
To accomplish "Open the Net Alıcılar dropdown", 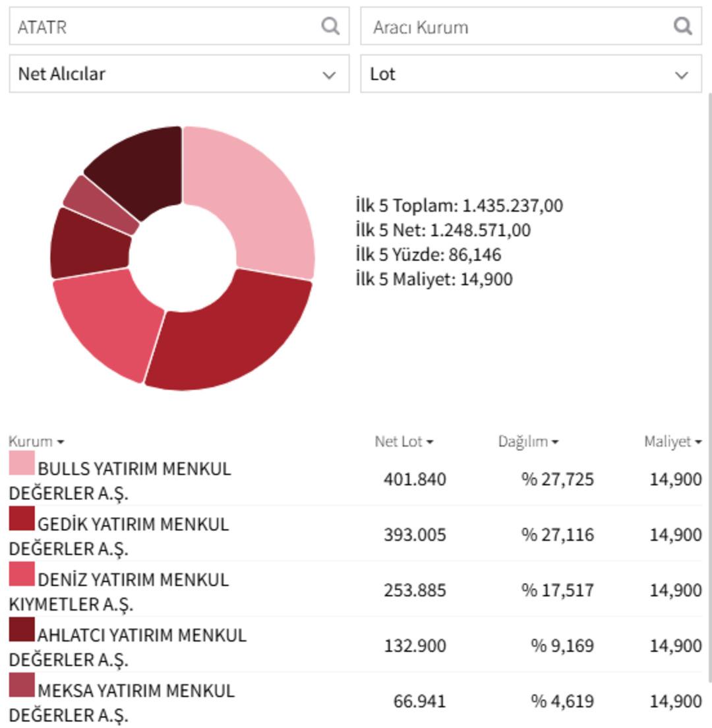I will point(179,74).
